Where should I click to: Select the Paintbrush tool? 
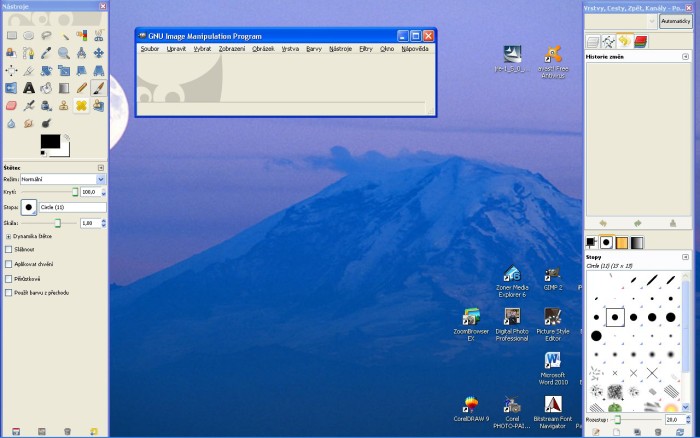[x=99, y=88]
